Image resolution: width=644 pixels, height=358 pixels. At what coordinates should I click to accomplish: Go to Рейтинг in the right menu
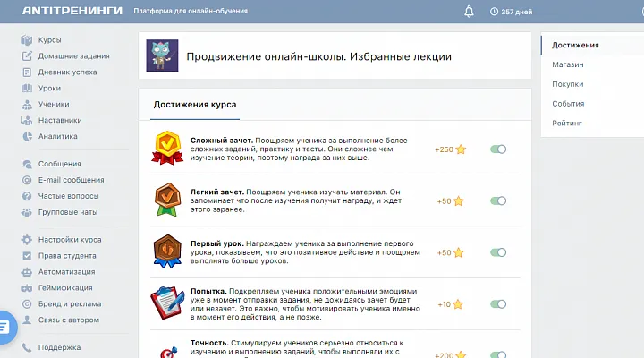[x=567, y=123]
